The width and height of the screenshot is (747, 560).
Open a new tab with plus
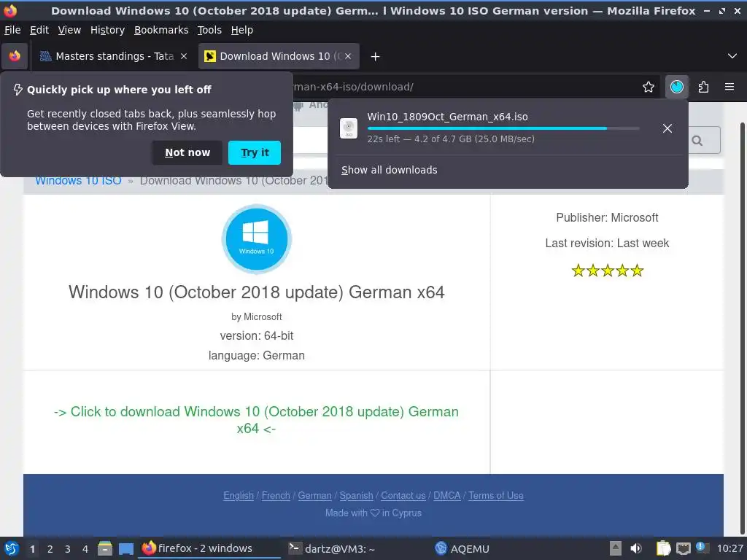point(375,57)
